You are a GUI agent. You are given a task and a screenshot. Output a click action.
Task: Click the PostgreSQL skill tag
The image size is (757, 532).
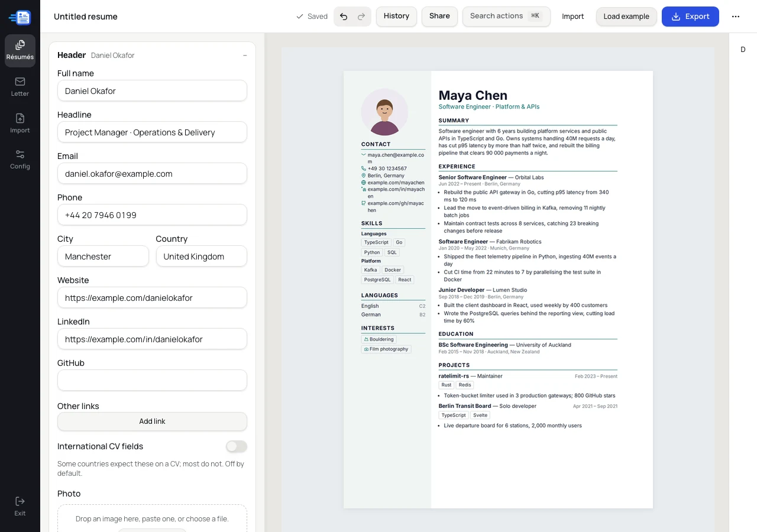click(377, 280)
